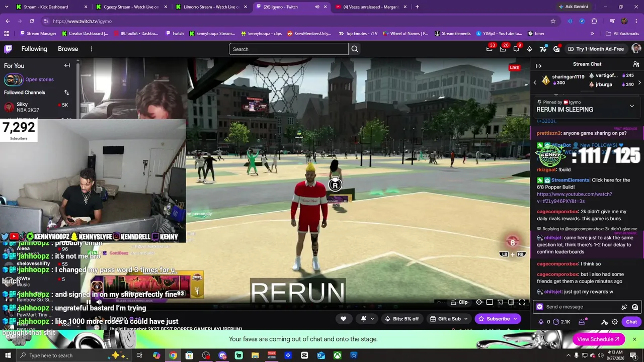This screenshot has height=362, width=644.
Task: Open chat Community users icon
Action: 636,64
